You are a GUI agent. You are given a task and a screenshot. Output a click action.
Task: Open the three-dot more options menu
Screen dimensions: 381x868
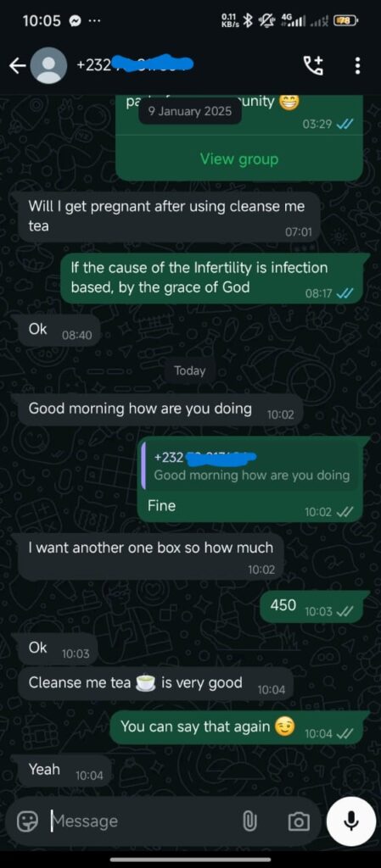pyautogui.click(x=357, y=66)
